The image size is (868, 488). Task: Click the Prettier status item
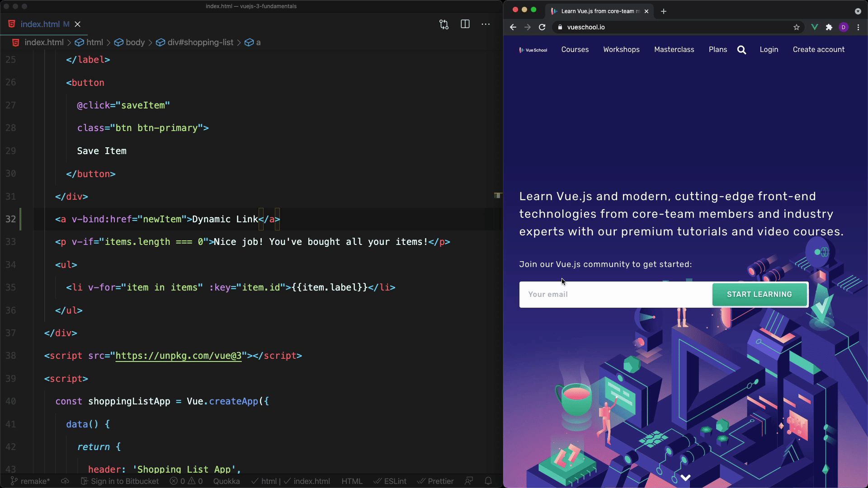[435, 481]
